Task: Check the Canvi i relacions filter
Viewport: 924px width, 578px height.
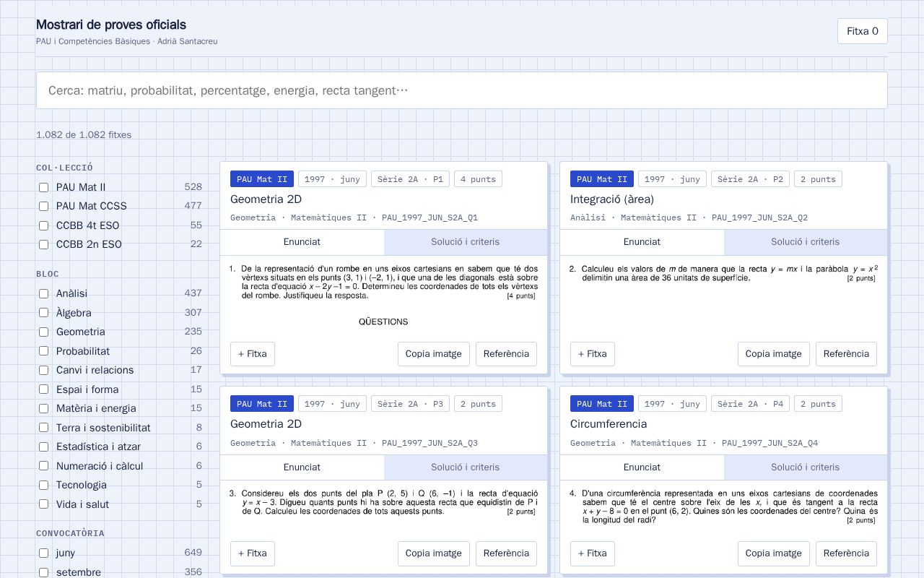Action: pyautogui.click(x=43, y=370)
